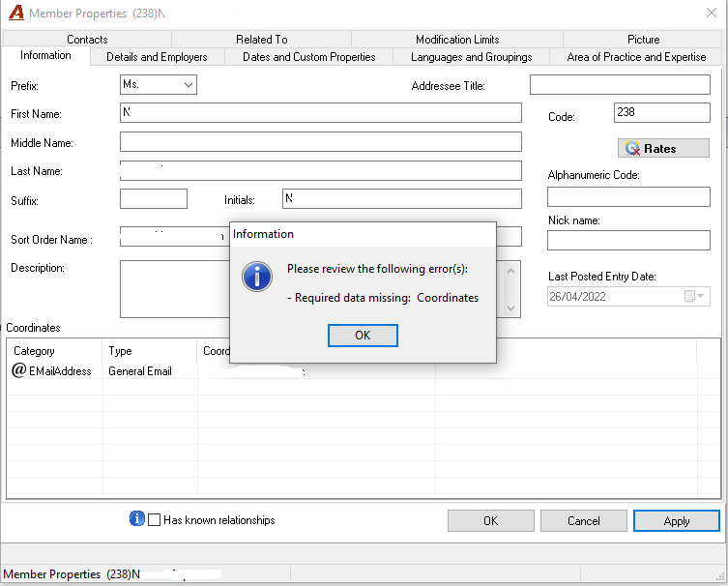Open the Related To tab
Viewport: 728px width, 586px height.
(x=261, y=39)
